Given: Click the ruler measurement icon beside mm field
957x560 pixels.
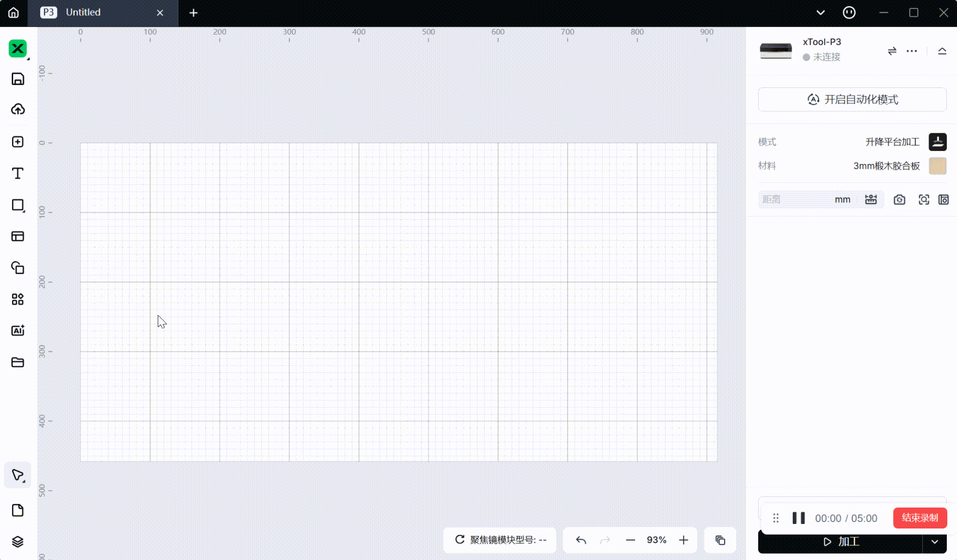Looking at the screenshot, I should (871, 199).
